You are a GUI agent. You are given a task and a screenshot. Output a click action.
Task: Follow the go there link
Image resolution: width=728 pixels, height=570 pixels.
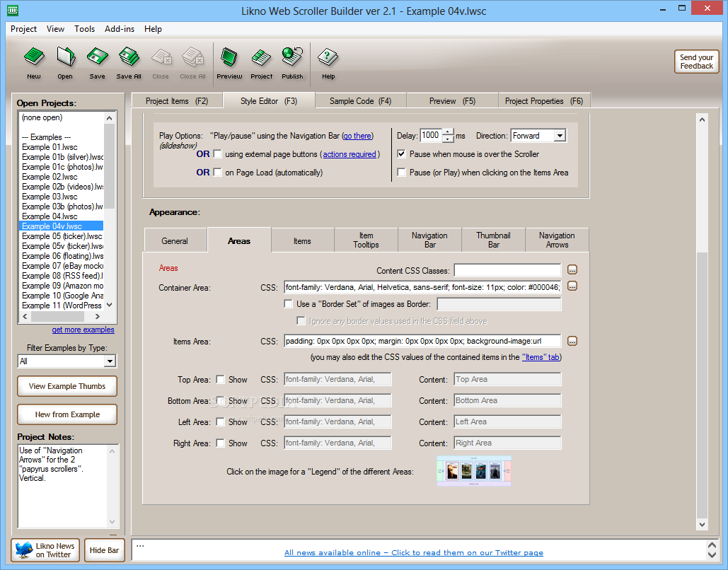click(357, 136)
